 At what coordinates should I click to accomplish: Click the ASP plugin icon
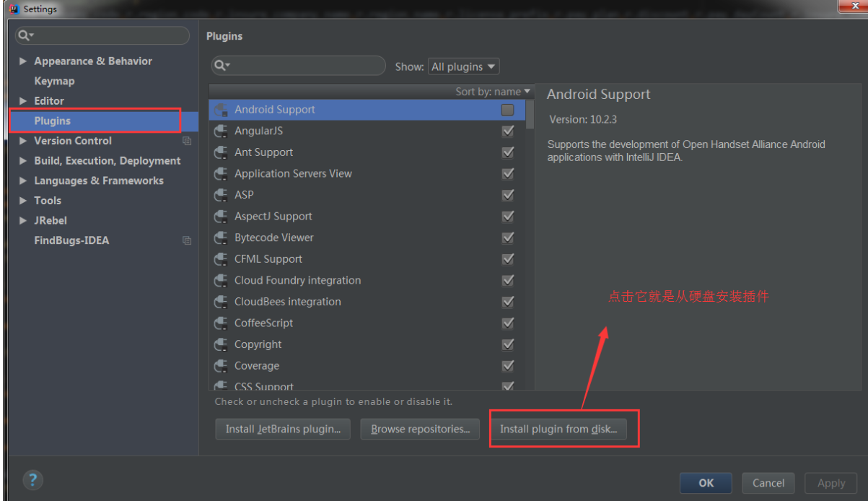(222, 195)
